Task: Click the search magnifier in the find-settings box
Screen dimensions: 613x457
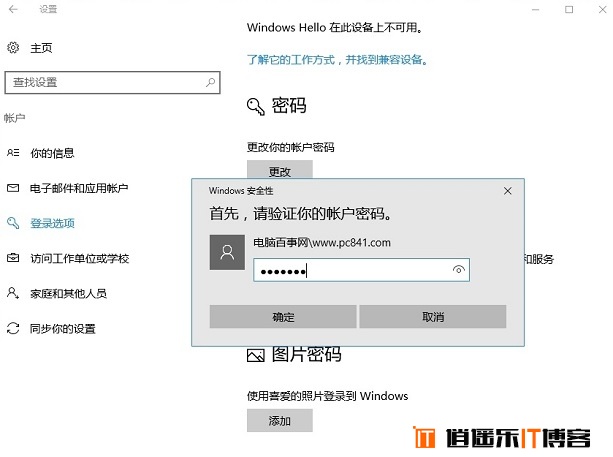Action: point(211,82)
